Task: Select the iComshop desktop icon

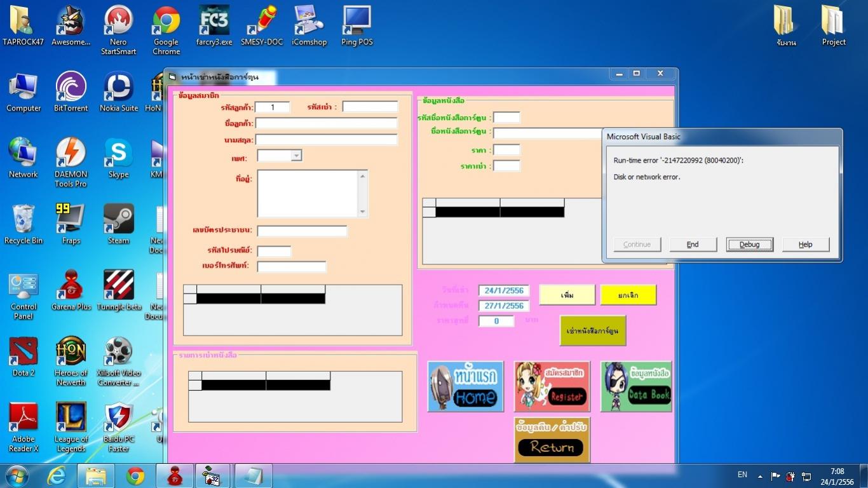Action: (309, 26)
